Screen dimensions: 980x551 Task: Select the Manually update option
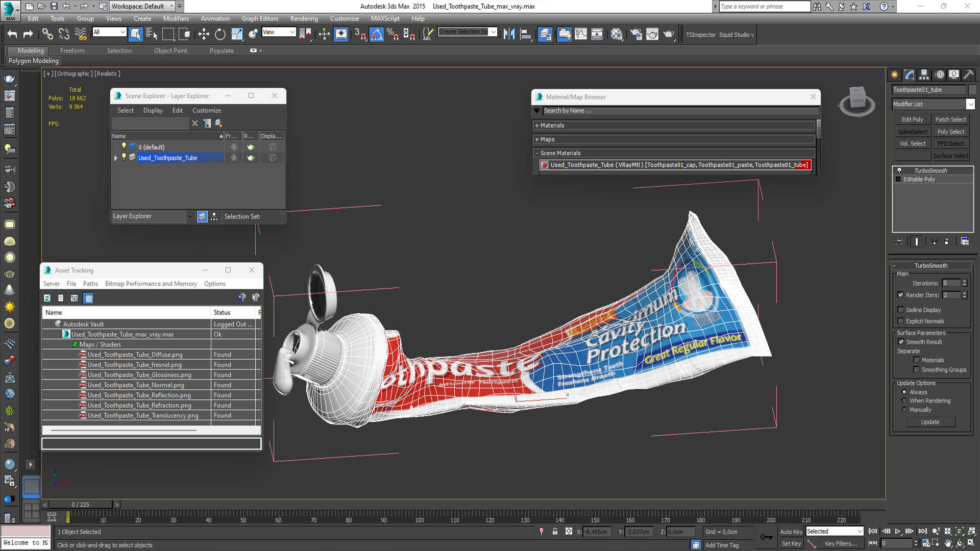tap(904, 409)
